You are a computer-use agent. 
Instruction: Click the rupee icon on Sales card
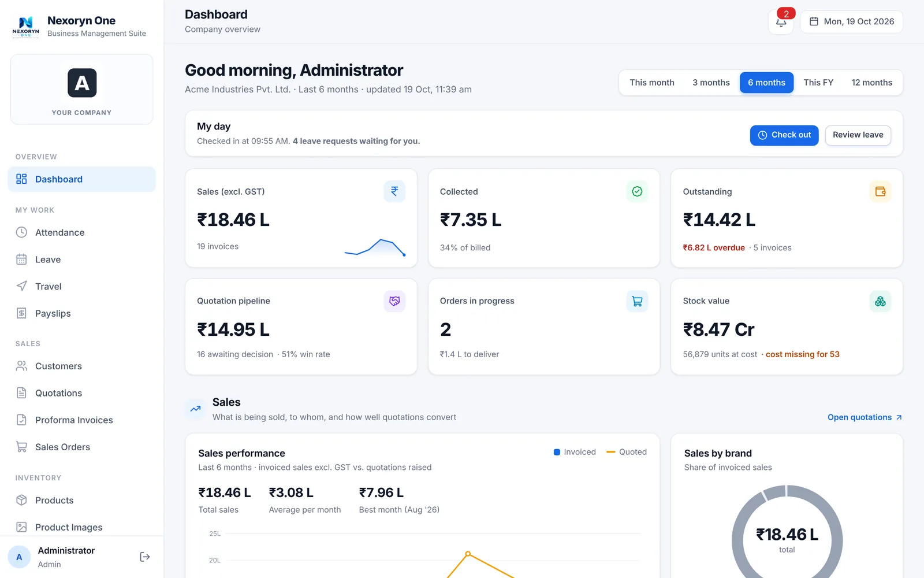point(394,191)
